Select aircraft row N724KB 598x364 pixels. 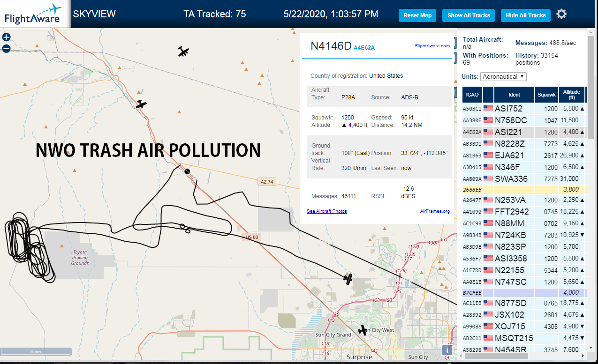tap(524, 235)
